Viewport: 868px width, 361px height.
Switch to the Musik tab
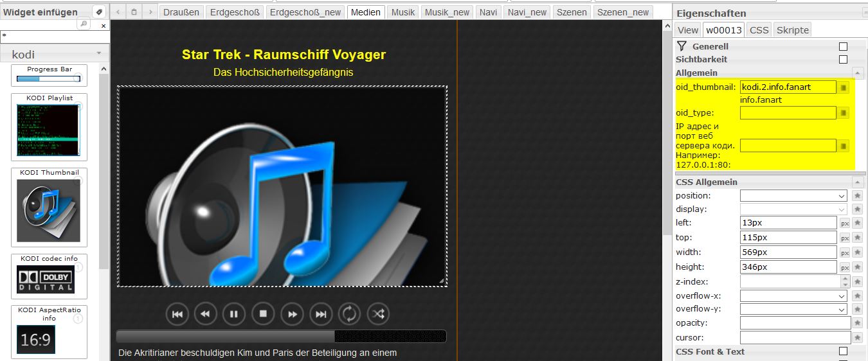click(x=403, y=12)
